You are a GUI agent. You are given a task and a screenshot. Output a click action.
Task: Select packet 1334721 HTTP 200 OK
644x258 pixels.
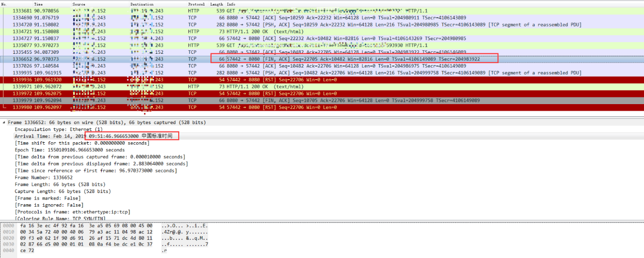(x=322, y=31)
